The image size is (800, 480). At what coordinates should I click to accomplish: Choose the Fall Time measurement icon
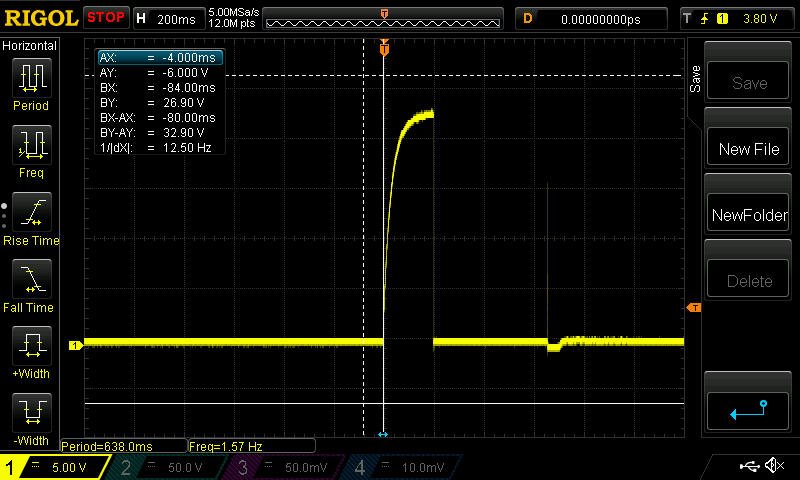31,280
